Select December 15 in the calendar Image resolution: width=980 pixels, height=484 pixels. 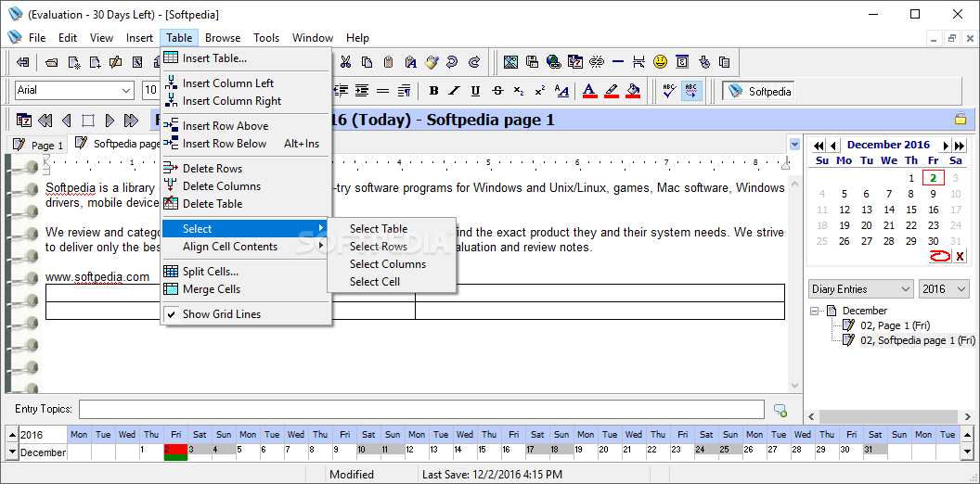tap(911, 210)
